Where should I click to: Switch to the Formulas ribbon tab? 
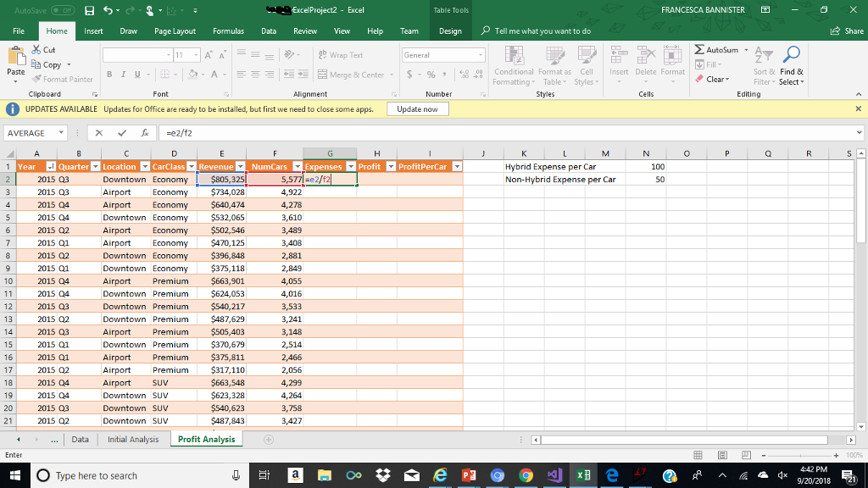tap(228, 30)
